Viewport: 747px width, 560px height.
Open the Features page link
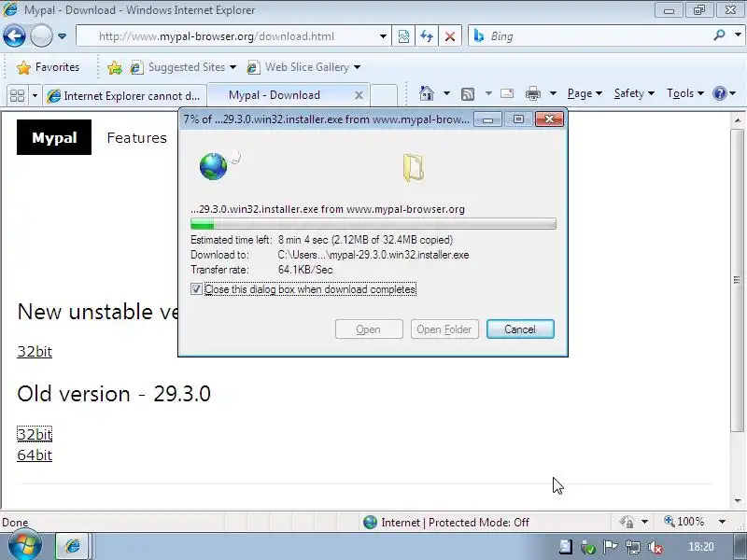tap(136, 137)
